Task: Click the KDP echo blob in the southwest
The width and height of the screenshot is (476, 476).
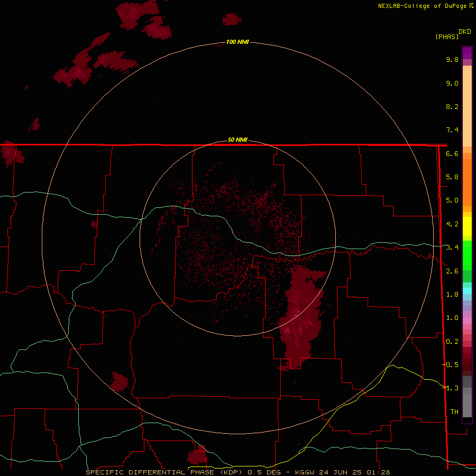Action: [x=119, y=381]
